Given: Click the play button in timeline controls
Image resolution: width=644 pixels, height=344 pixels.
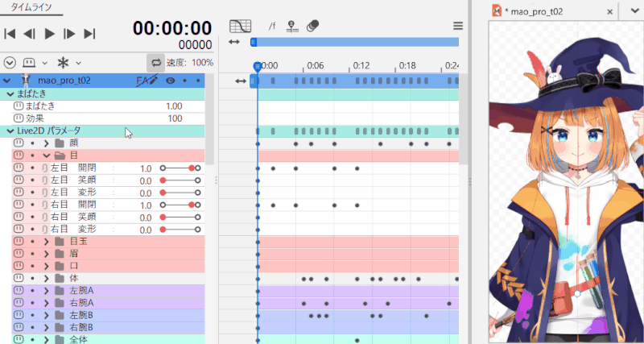Looking at the screenshot, I should coord(49,34).
